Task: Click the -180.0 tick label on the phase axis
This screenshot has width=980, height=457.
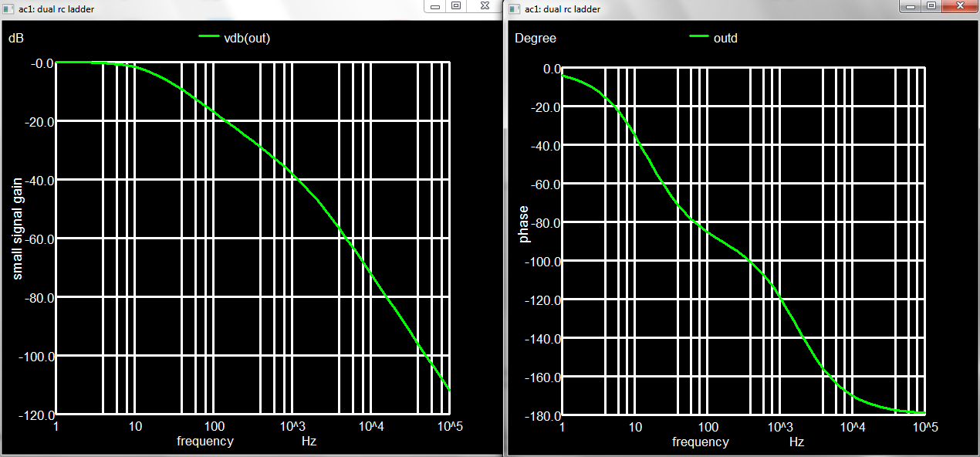Action: coord(540,416)
